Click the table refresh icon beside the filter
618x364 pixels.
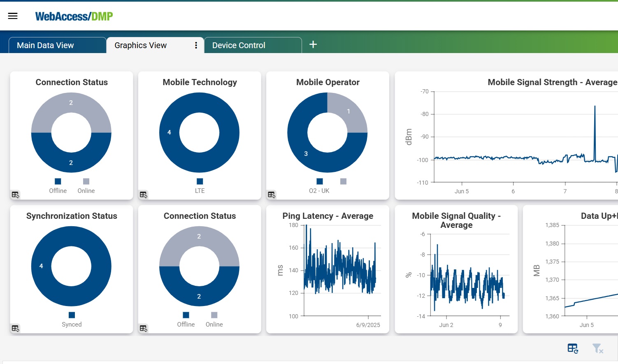[x=573, y=349]
